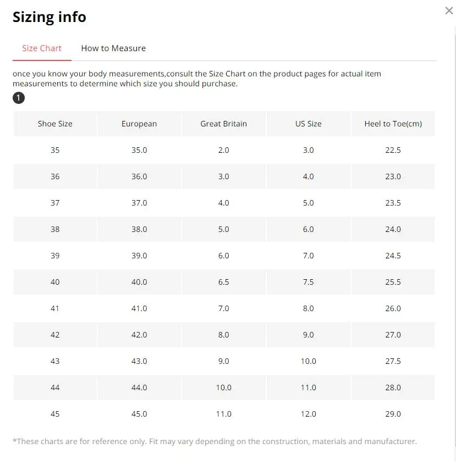Click the European column header
The width and height of the screenshot is (456, 476).
click(x=139, y=124)
